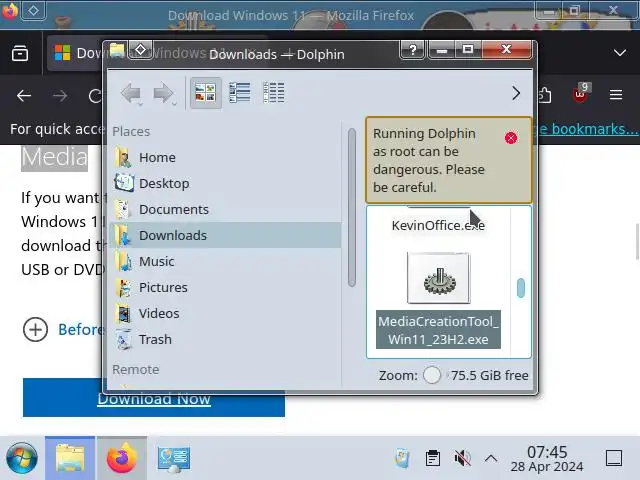The width and height of the screenshot is (640, 480).
Task: Open Music in Places panel
Action: click(x=225, y=261)
